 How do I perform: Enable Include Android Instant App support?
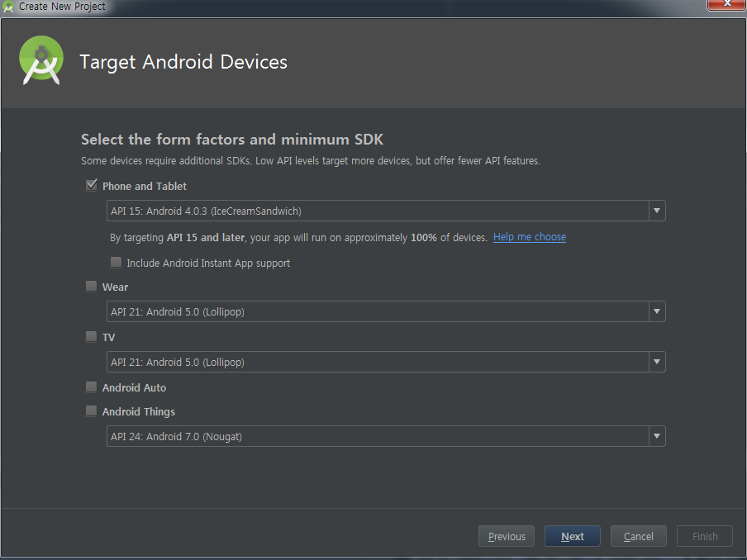point(116,262)
